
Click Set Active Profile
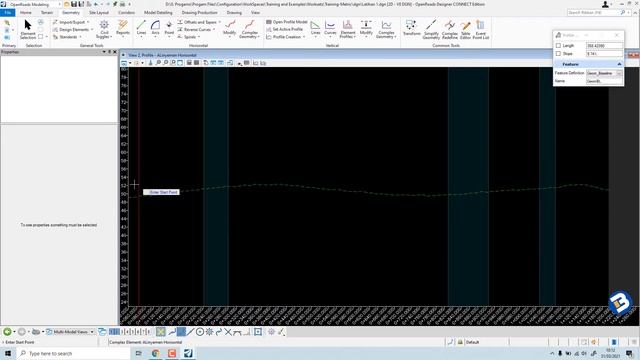tap(284, 29)
